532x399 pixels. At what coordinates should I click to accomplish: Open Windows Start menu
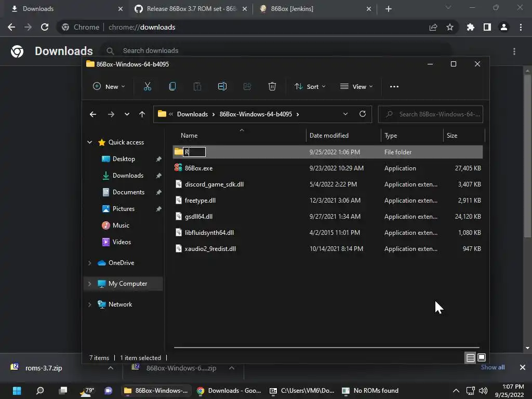coord(17,391)
